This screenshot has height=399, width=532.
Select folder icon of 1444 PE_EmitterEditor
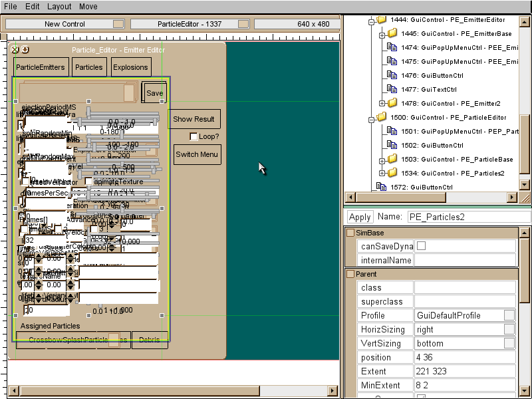coord(382,19)
